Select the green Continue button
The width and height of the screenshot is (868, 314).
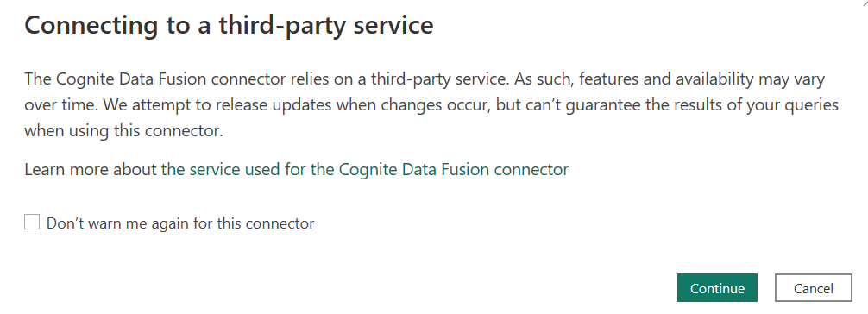tap(717, 288)
